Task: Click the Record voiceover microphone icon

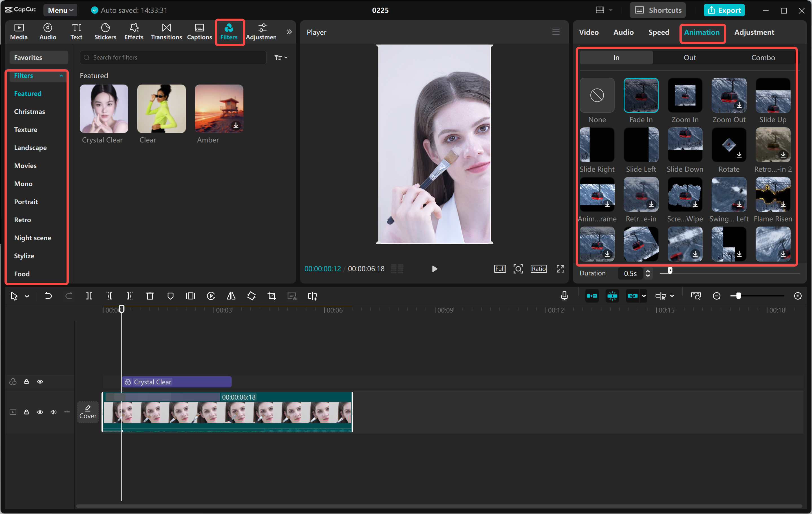Action: pyautogui.click(x=564, y=296)
